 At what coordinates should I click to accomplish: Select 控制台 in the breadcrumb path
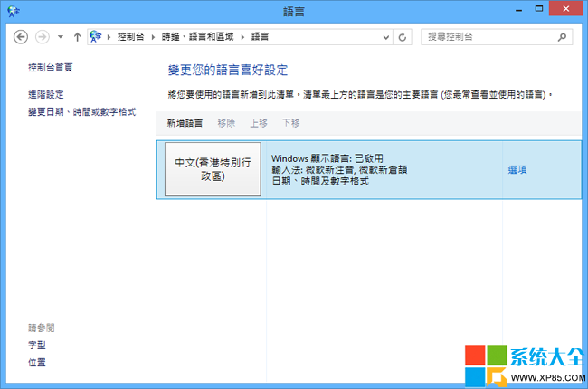click(x=130, y=37)
